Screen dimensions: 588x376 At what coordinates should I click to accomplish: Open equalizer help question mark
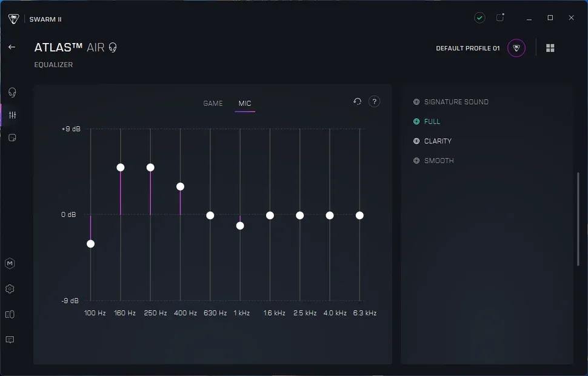click(x=375, y=102)
